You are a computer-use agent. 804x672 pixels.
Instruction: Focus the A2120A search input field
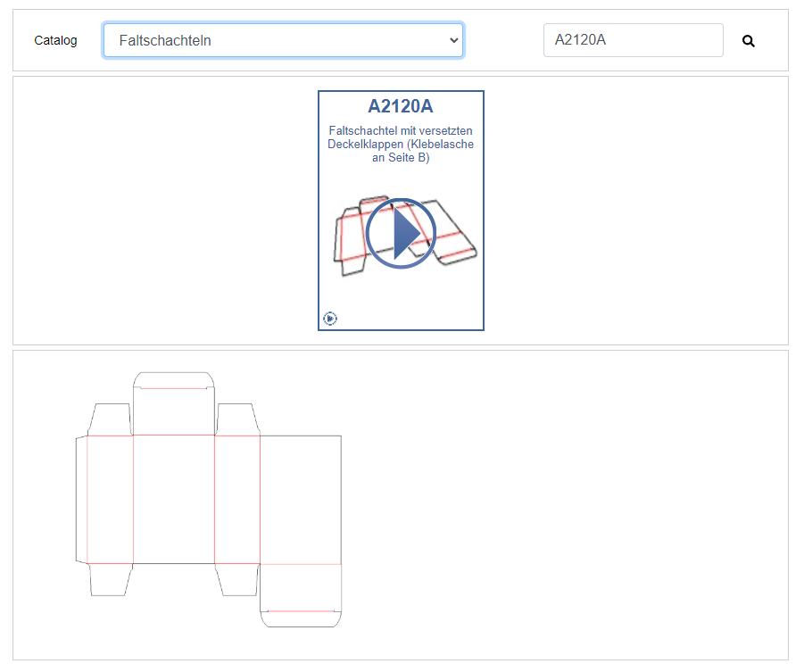pyautogui.click(x=634, y=40)
